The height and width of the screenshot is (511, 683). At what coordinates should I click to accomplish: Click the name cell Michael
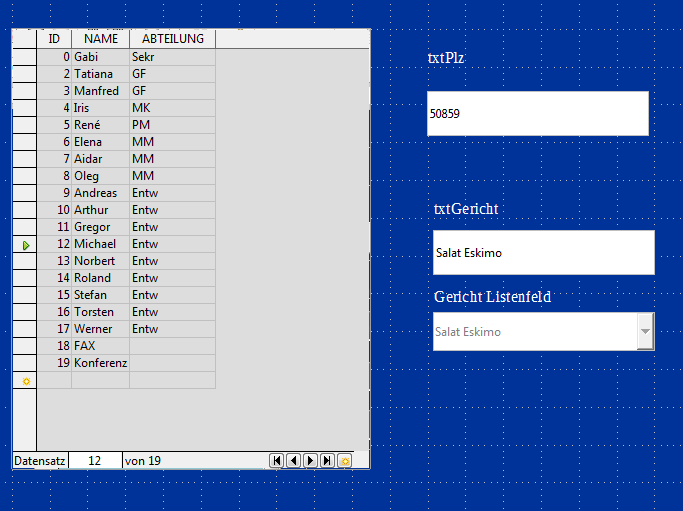100,244
